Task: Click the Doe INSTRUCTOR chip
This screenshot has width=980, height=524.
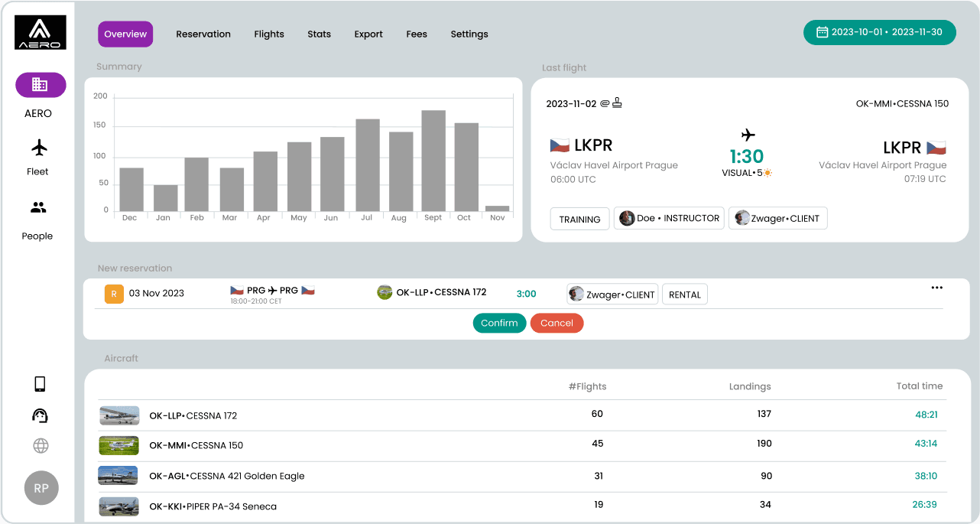Action: tap(669, 218)
